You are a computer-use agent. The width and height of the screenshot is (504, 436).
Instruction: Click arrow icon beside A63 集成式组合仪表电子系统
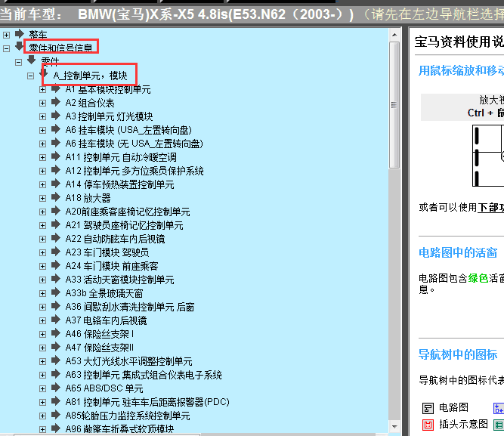[x=56, y=373]
